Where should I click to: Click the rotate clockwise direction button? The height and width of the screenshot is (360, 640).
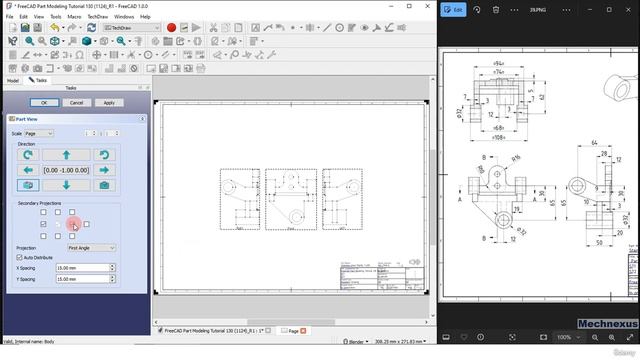click(28, 155)
